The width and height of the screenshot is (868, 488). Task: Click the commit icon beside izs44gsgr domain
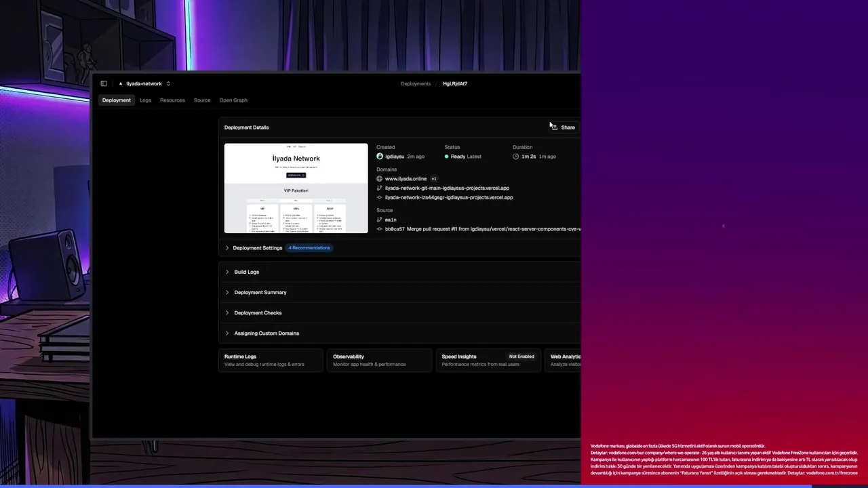click(x=380, y=197)
